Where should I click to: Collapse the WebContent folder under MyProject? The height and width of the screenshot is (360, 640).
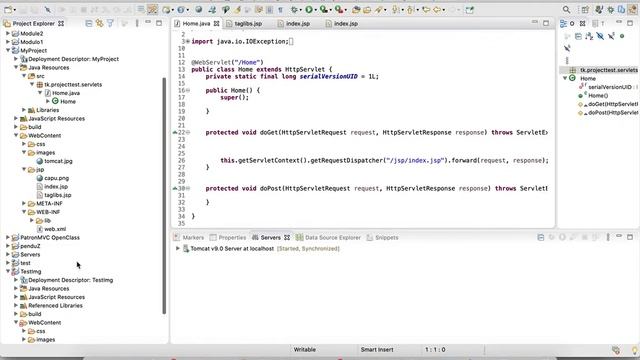[16, 136]
